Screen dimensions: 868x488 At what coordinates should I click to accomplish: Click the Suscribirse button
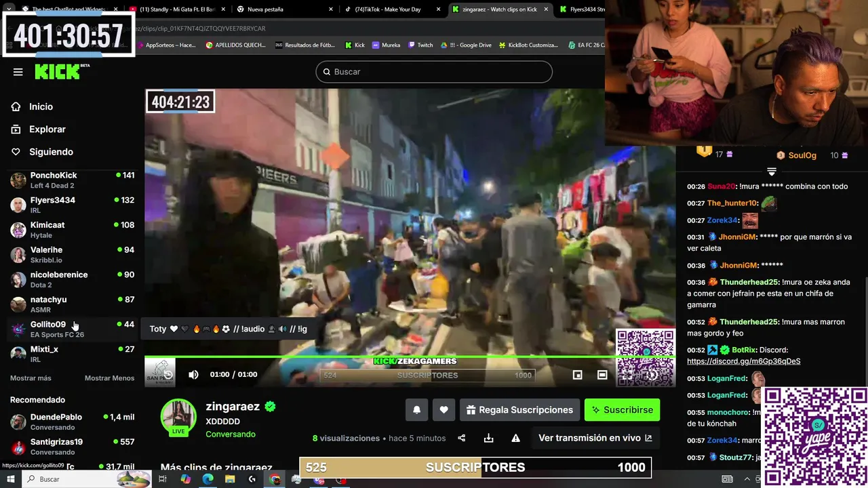pos(622,410)
